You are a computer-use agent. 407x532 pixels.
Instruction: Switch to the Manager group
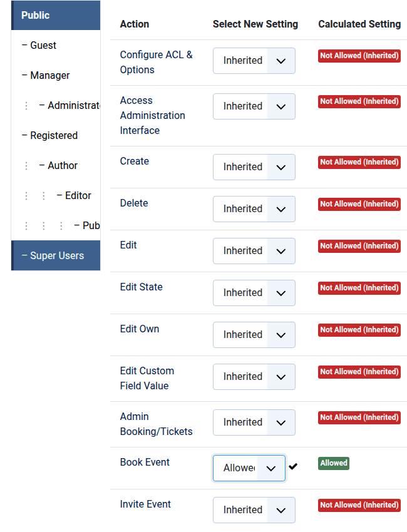[50, 75]
